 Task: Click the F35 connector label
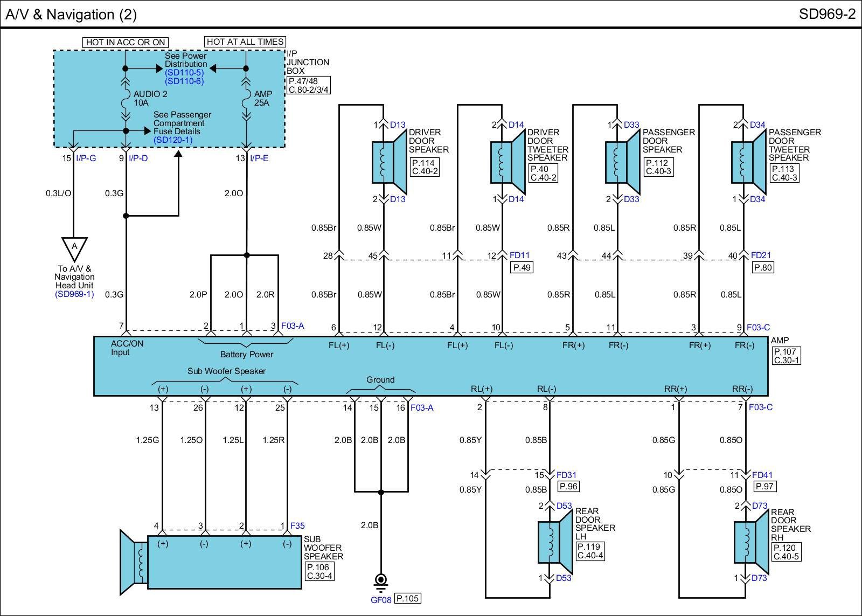[297, 525]
